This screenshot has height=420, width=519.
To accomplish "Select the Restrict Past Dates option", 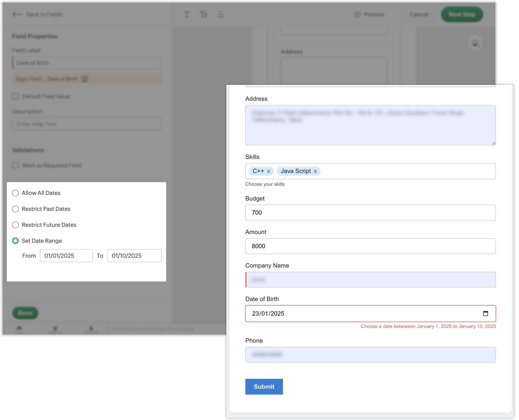I will (15, 209).
